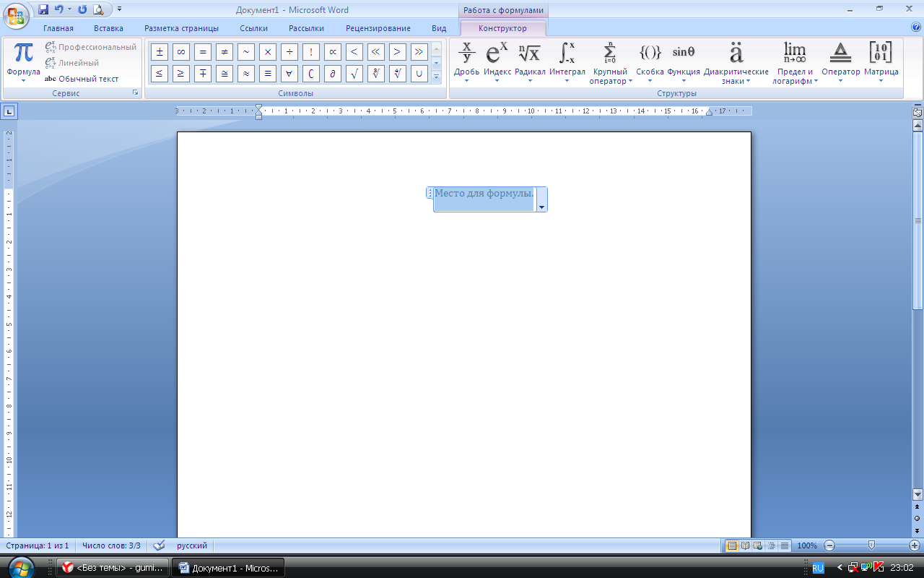Insert the union (∪) symbol
Image resolution: width=924 pixels, height=578 pixels.
pos(419,74)
